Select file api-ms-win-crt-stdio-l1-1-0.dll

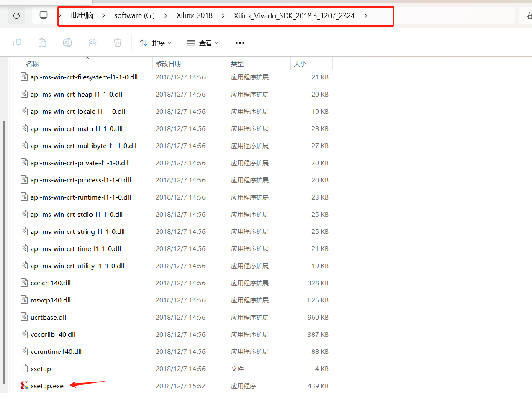coord(77,214)
